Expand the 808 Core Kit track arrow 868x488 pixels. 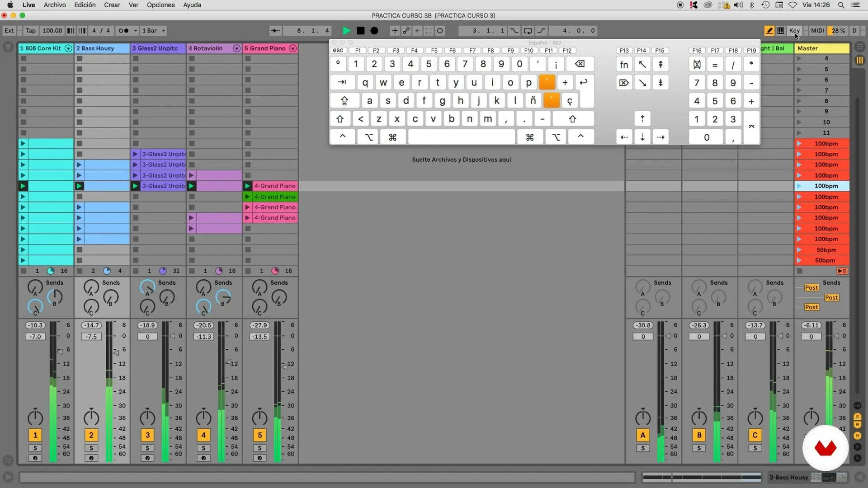tap(68, 48)
